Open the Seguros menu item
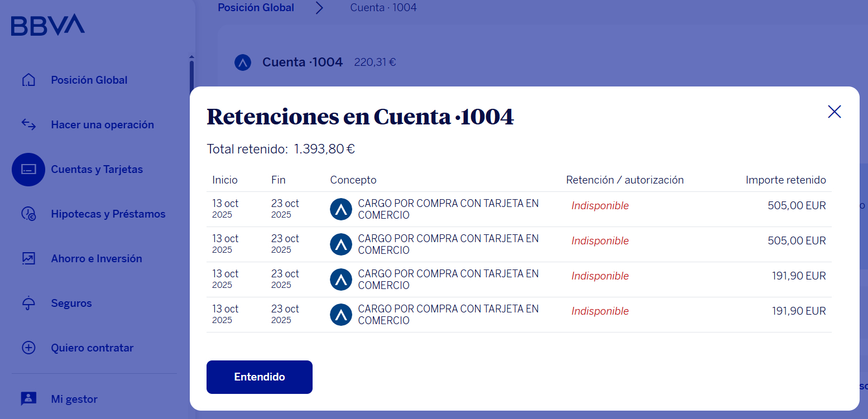The height and width of the screenshot is (419, 868). pos(71,303)
